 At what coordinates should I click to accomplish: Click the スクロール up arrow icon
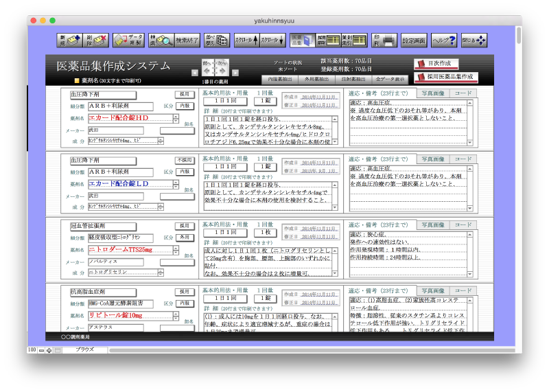tap(246, 41)
